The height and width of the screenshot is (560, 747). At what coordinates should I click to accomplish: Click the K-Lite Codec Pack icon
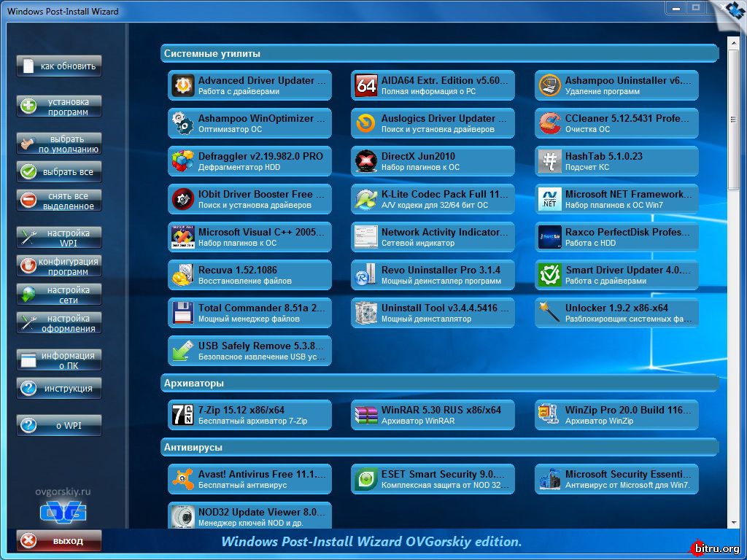pos(366,199)
